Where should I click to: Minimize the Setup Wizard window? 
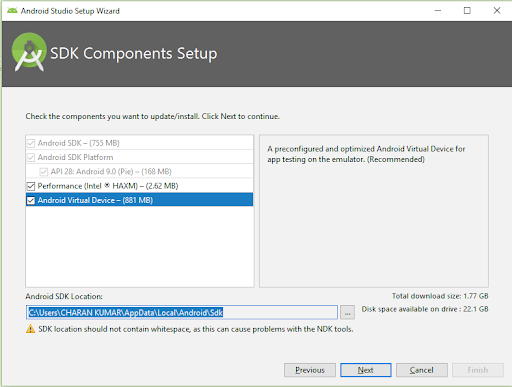click(x=438, y=11)
